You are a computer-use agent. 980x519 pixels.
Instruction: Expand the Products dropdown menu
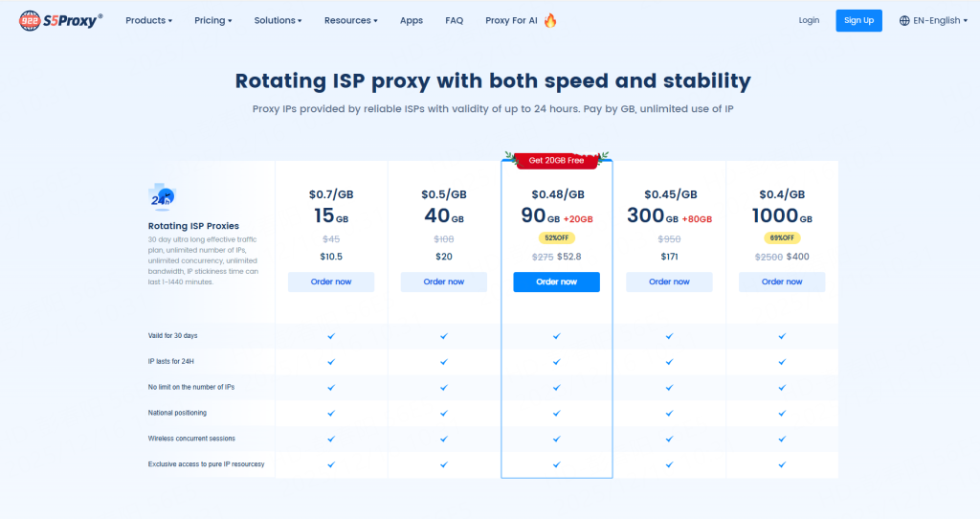(x=148, y=20)
